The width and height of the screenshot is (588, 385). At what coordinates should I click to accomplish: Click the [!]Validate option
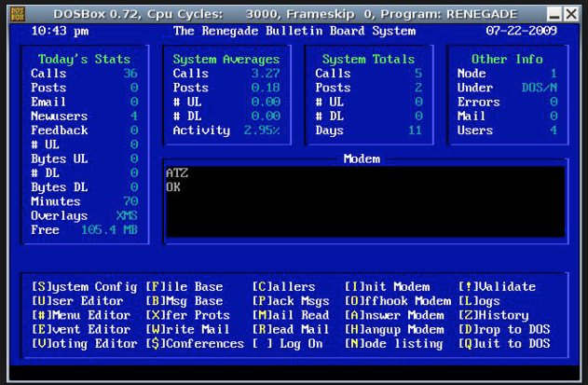pos(498,287)
